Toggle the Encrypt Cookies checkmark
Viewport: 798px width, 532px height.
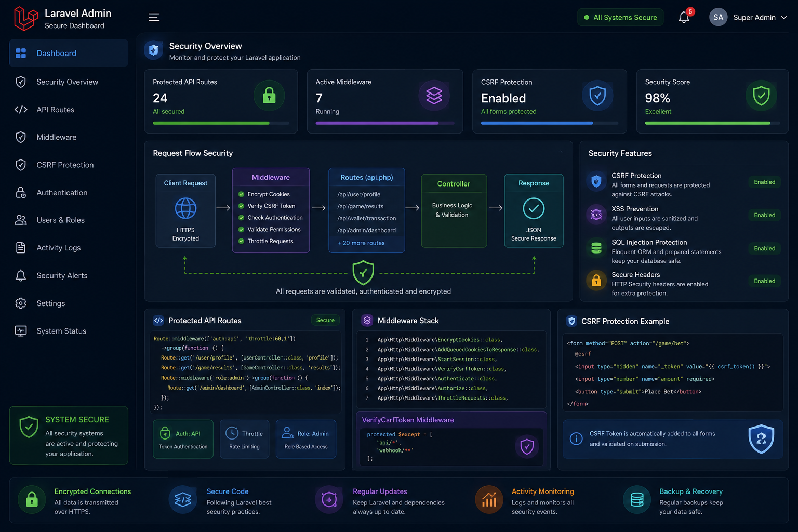click(x=241, y=194)
